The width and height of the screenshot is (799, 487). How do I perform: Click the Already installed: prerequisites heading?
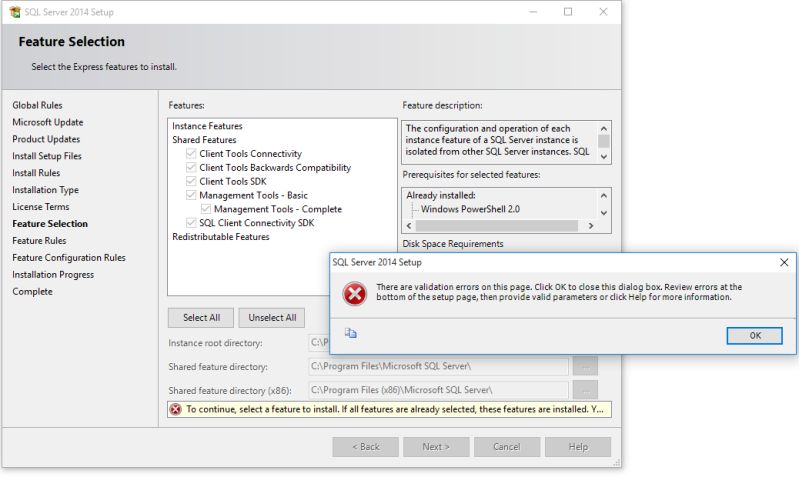[x=441, y=195]
